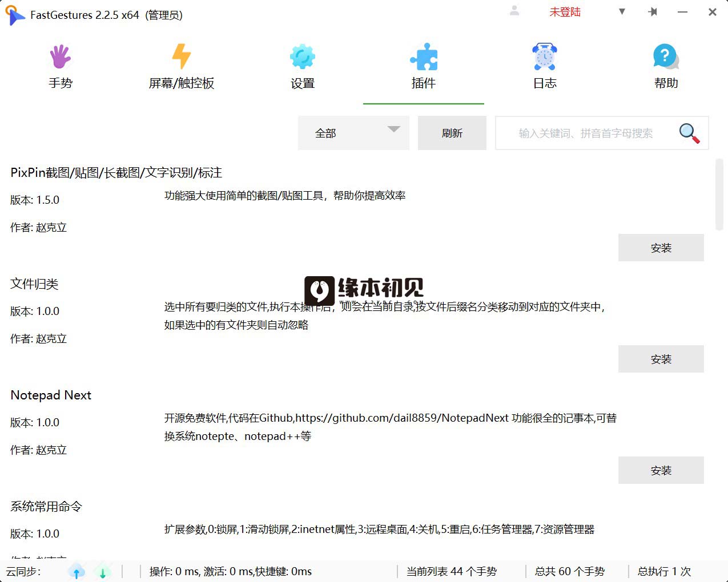Viewport: 728px width, 582px height.
Task: Expand the 全部 category dropdown
Action: (x=353, y=133)
